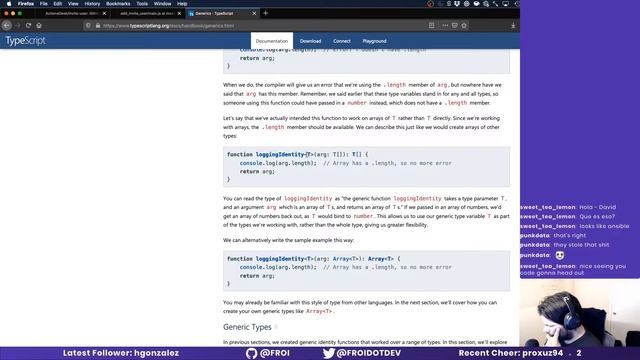
Task: Click the AirPlay display icon in menu bar
Action: tap(505, 4)
